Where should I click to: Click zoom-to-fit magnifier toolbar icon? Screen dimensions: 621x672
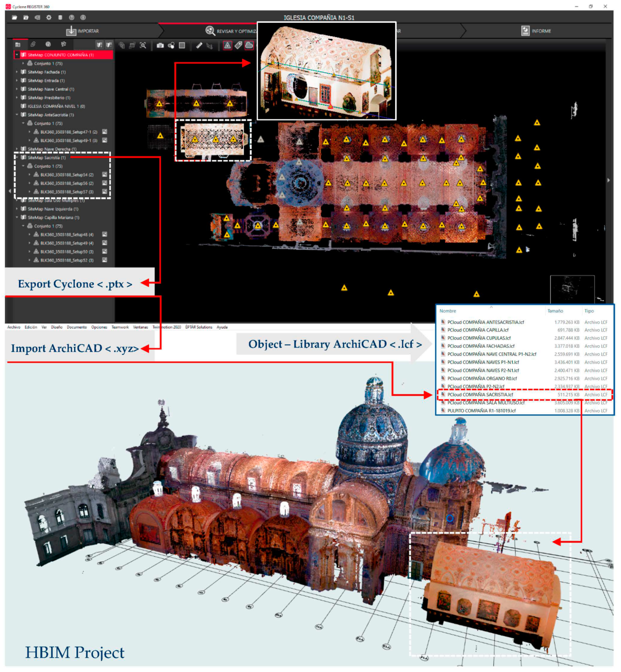[x=143, y=45]
